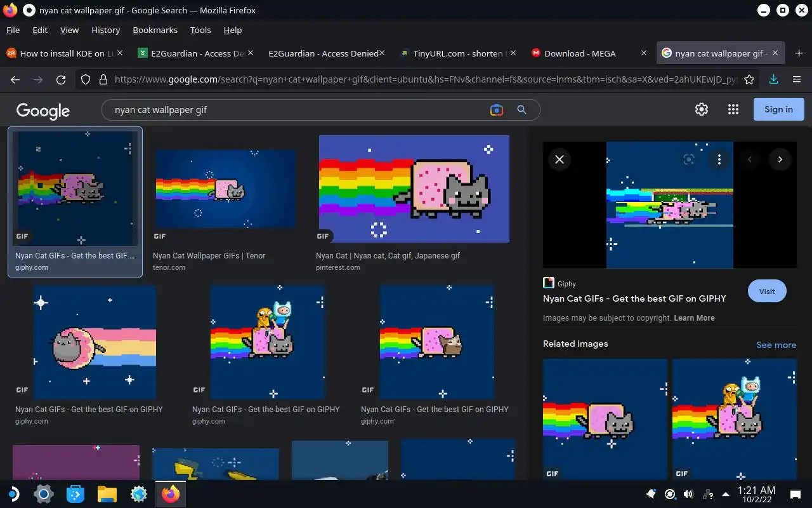Open the Tenor Nyan Cat Wallpaper GIFs thumbnail

(225, 189)
